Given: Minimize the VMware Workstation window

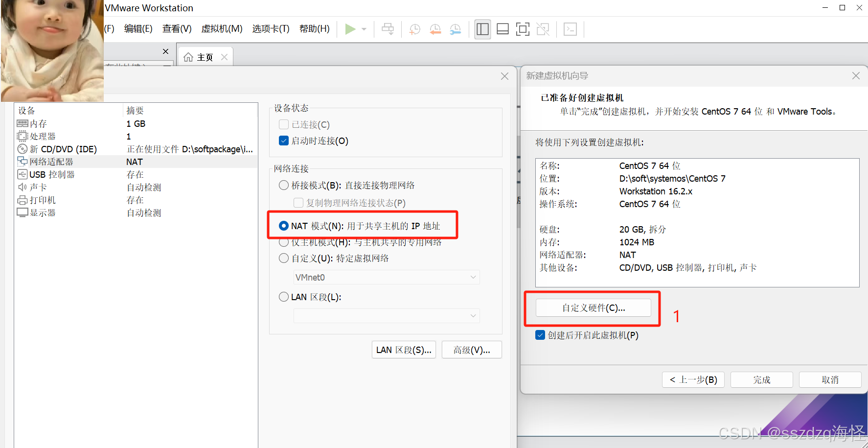Looking at the screenshot, I should [x=825, y=8].
